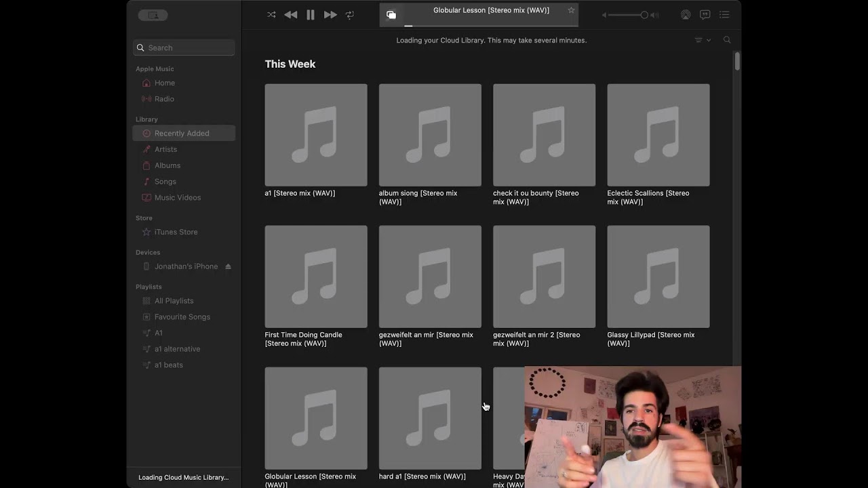This screenshot has width=868, height=488.
Task: Open the Eclectic Scallions album thumbnail
Action: pyautogui.click(x=658, y=135)
